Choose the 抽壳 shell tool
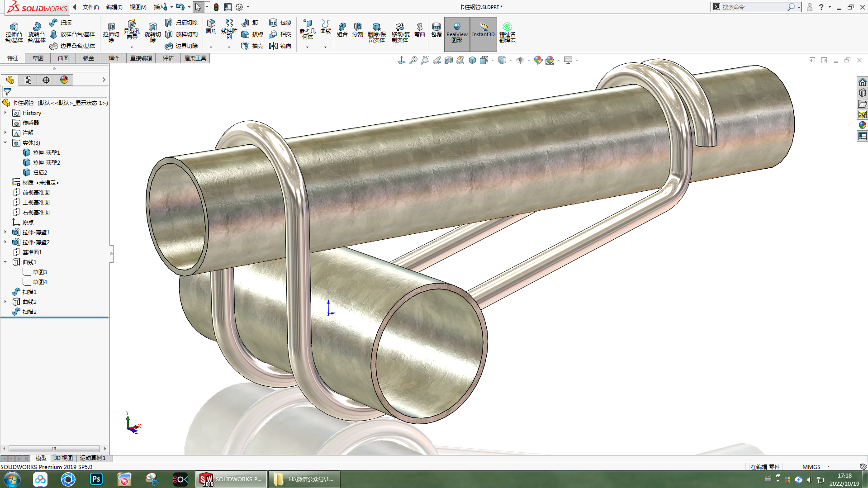 pos(252,46)
